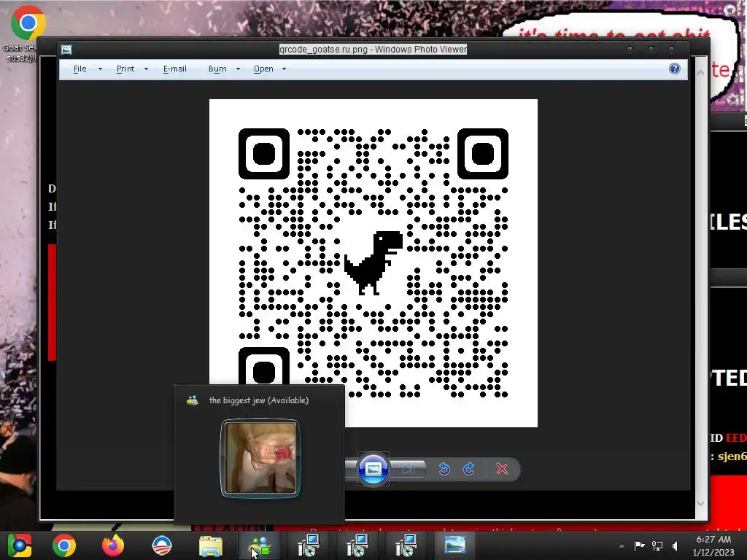Open File Explorer folder on taskbar
Viewport: 747px width, 560px height.
211,546
